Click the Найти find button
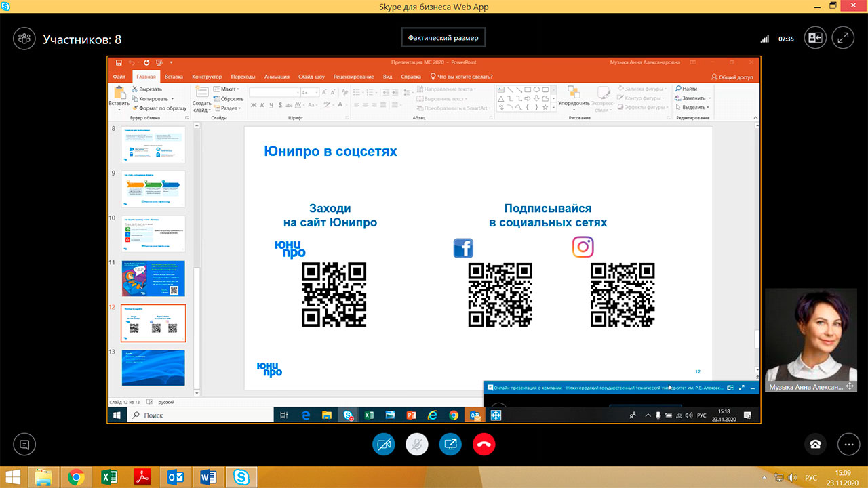The height and width of the screenshot is (488, 868). pyautogui.click(x=686, y=89)
